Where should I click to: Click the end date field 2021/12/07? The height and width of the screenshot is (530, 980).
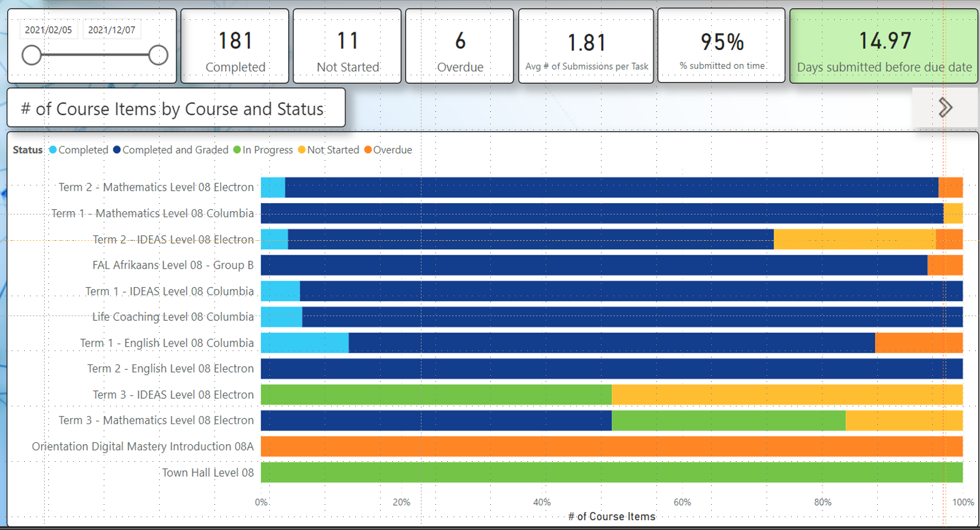pyautogui.click(x=112, y=30)
